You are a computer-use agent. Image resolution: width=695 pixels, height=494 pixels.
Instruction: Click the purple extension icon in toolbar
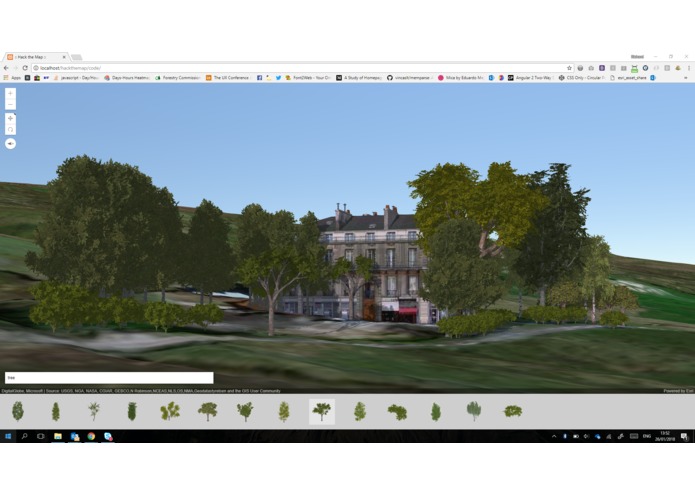[602, 68]
